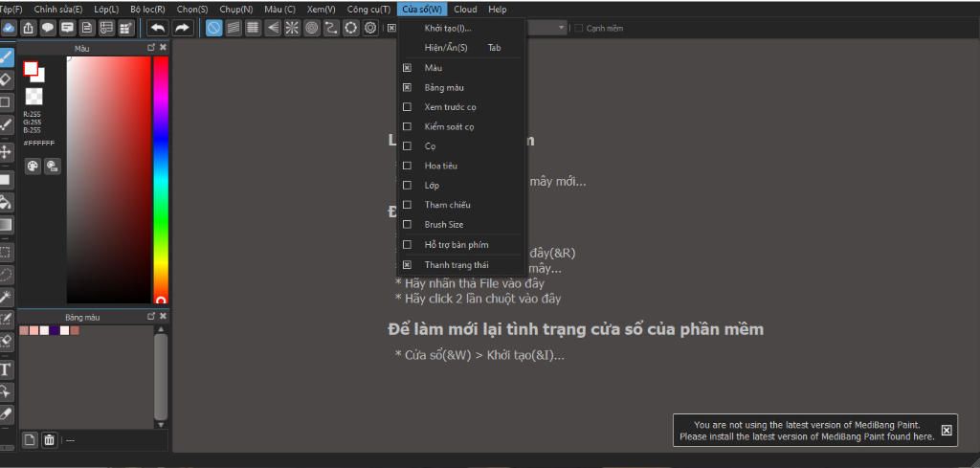
Task: Add a new color to palette (page icon)
Action: pos(30,440)
